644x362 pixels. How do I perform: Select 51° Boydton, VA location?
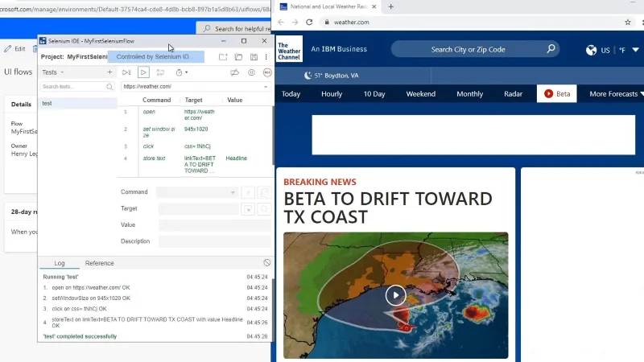point(331,76)
